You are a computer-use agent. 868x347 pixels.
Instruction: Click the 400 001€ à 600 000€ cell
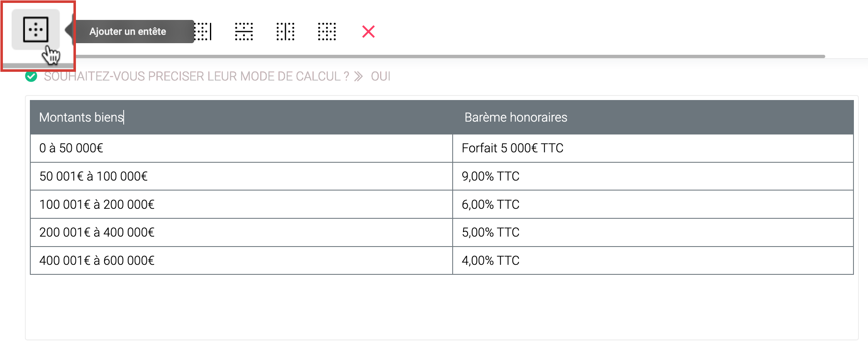click(97, 261)
